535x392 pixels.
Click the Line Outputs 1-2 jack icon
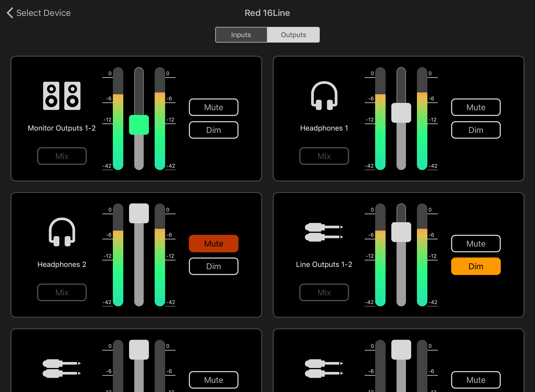click(x=324, y=232)
